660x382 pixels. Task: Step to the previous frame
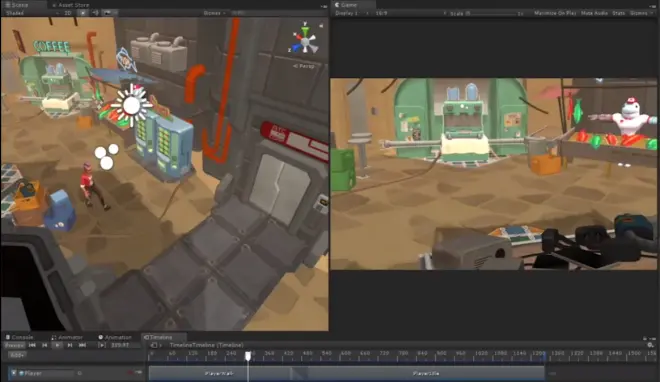(45, 345)
